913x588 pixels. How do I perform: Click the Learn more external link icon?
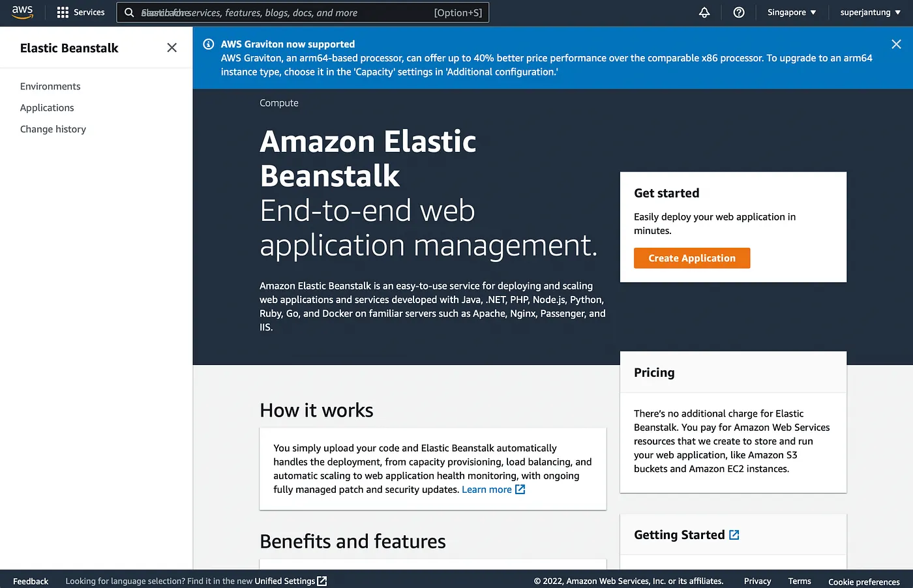[520, 490]
